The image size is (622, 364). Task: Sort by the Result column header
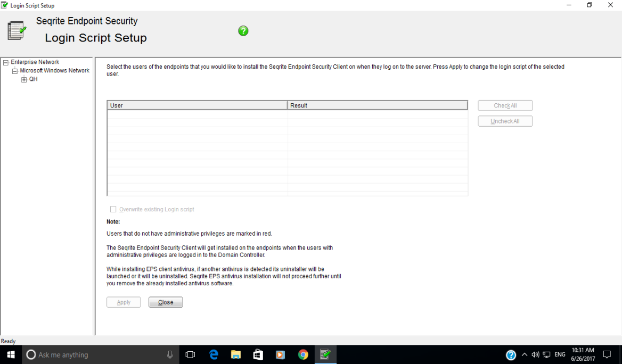pyautogui.click(x=377, y=105)
